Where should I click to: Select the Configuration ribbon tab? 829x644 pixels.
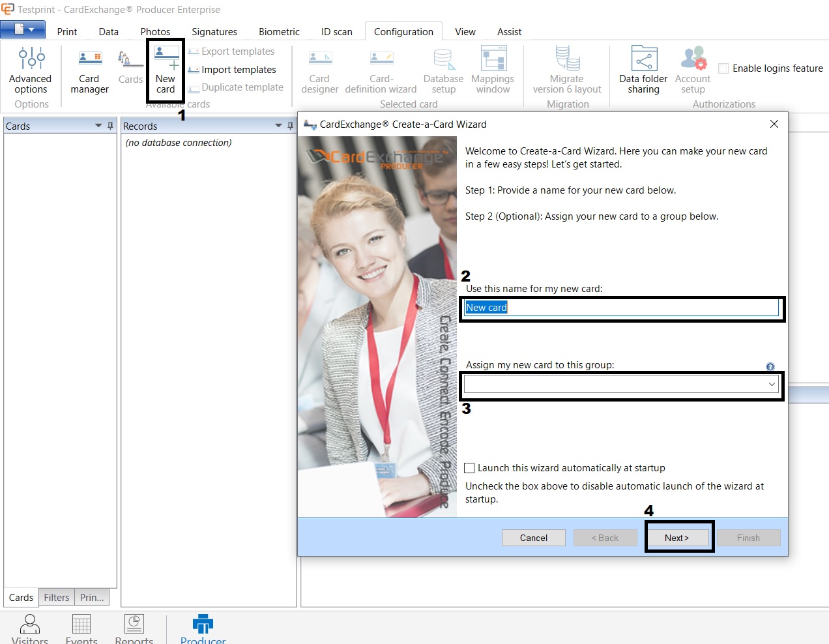403,31
